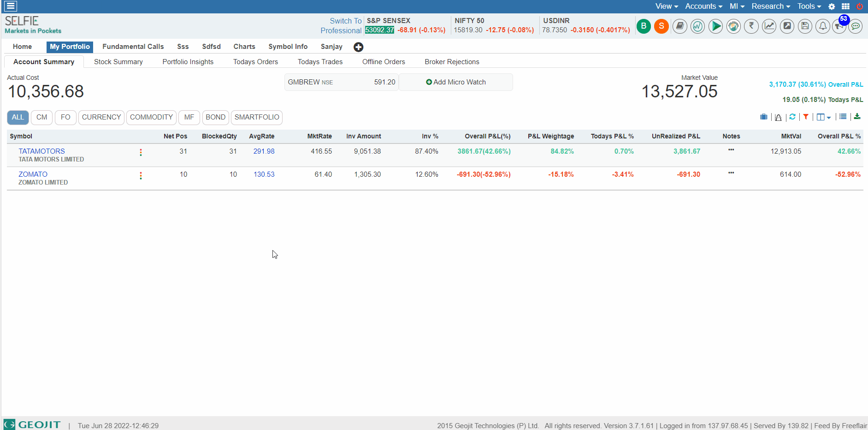Click the orange Sell (S) button

click(661, 26)
